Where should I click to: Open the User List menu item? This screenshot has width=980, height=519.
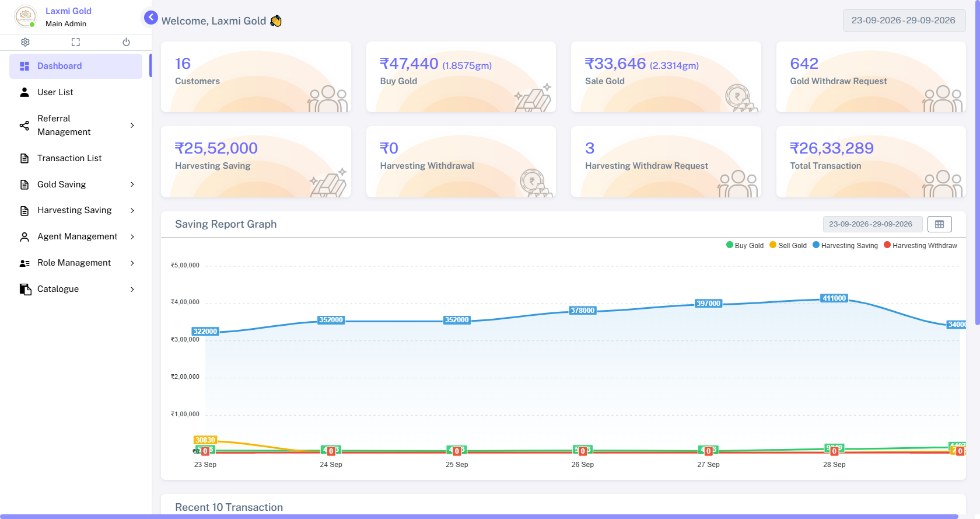coord(76,92)
